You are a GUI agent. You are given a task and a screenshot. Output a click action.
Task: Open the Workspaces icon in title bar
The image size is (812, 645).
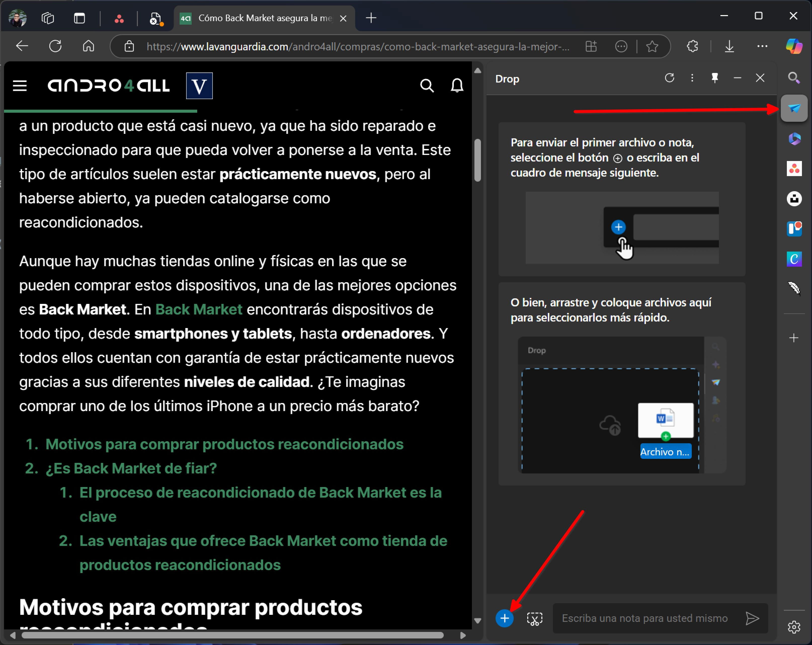coord(48,18)
